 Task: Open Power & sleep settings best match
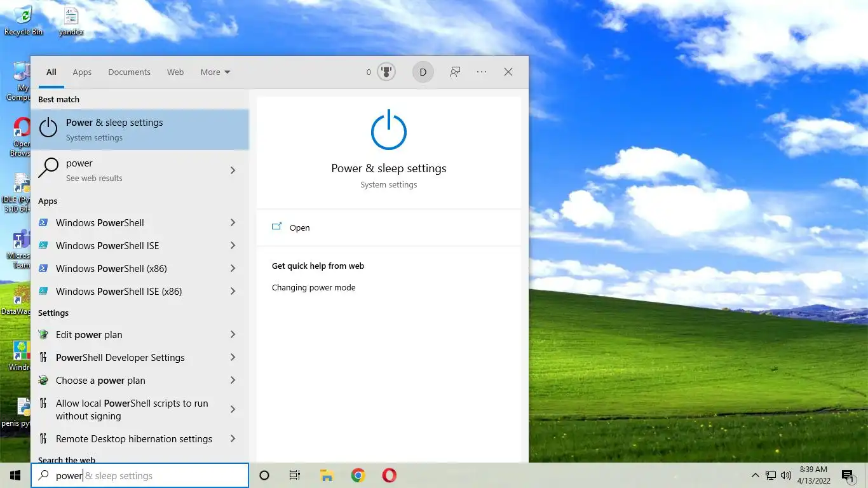[140, 129]
